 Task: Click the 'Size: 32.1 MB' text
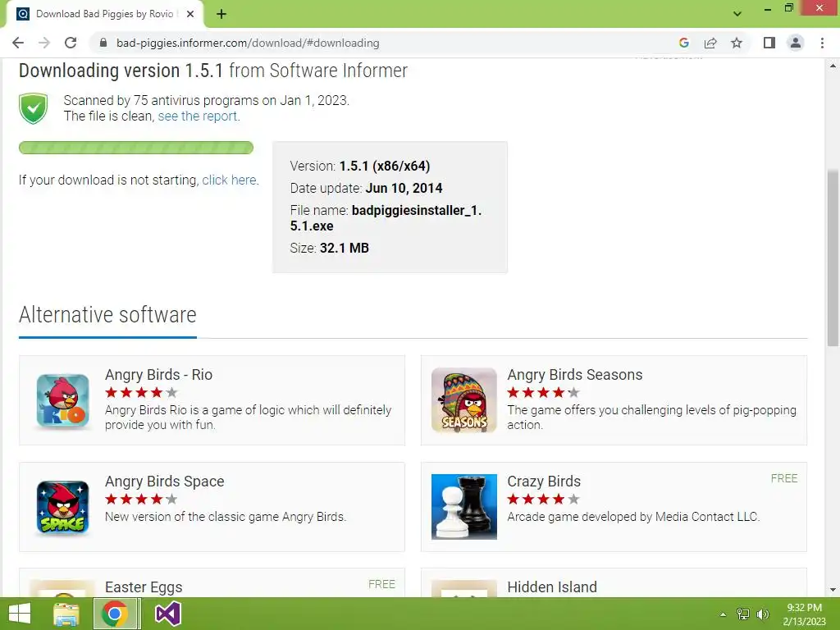[x=330, y=248]
